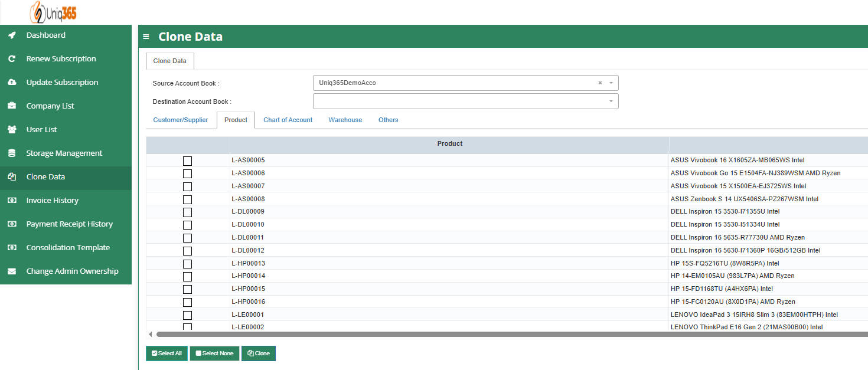The image size is (868, 370).
Task: Click the product code L-HP00016
Action: point(248,302)
